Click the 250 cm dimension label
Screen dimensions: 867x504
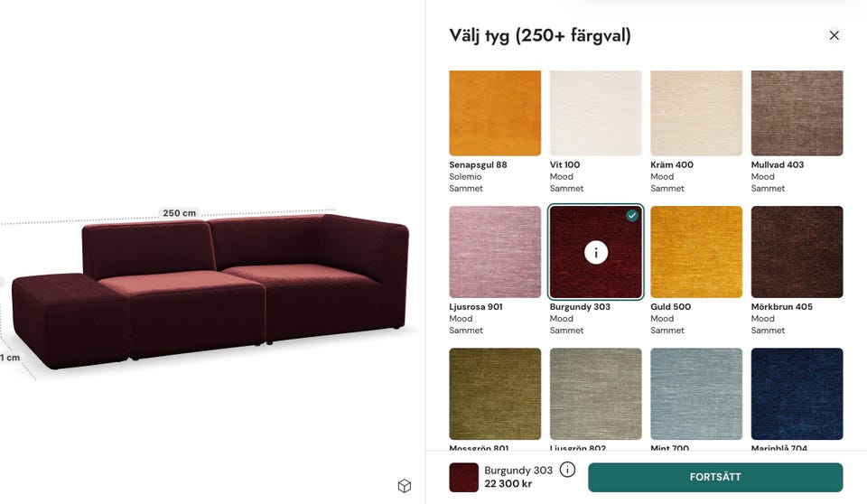pos(179,213)
